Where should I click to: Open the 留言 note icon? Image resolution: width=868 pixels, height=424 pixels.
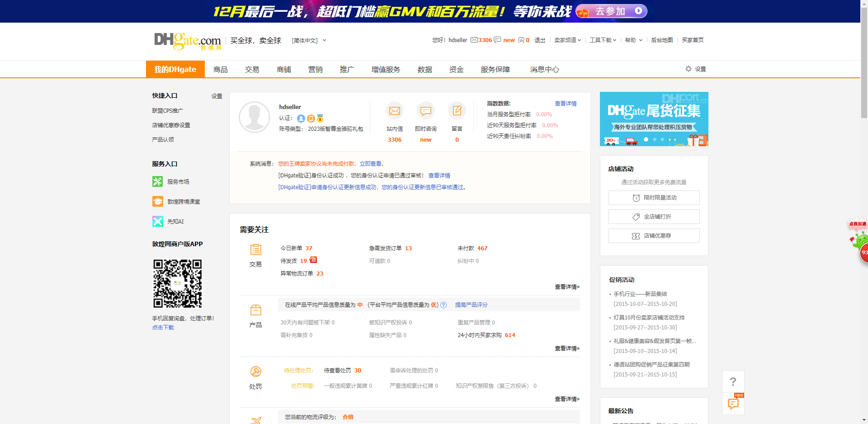457,111
